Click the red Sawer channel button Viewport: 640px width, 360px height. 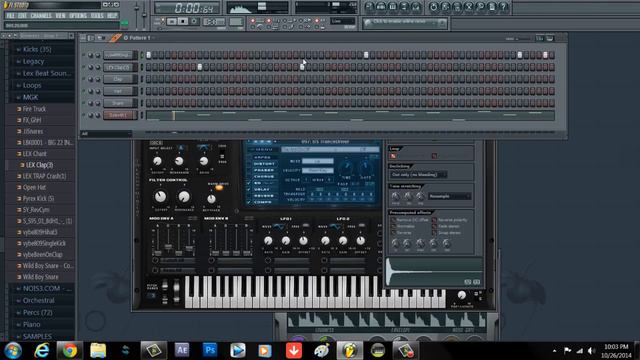[118, 115]
